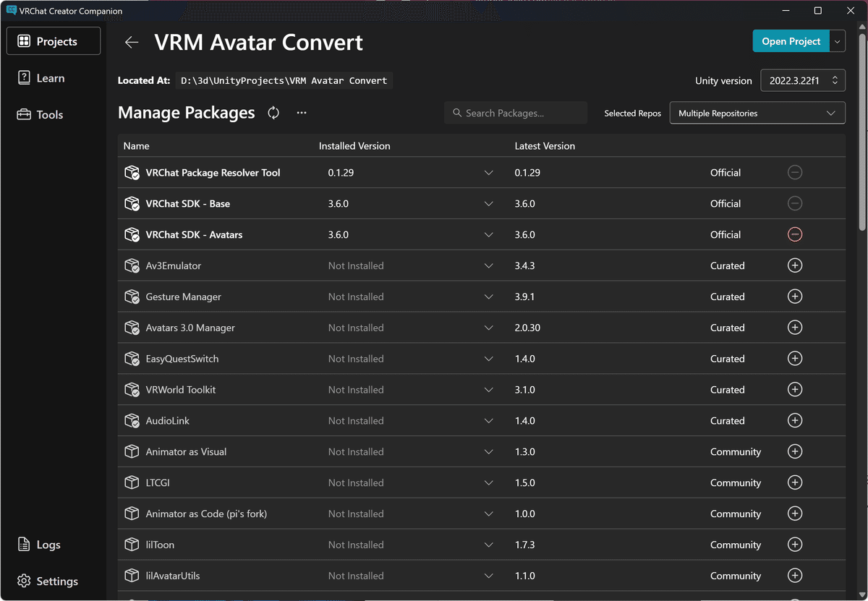The height and width of the screenshot is (601, 868).
Task: Add the AudioLink package
Action: click(795, 420)
